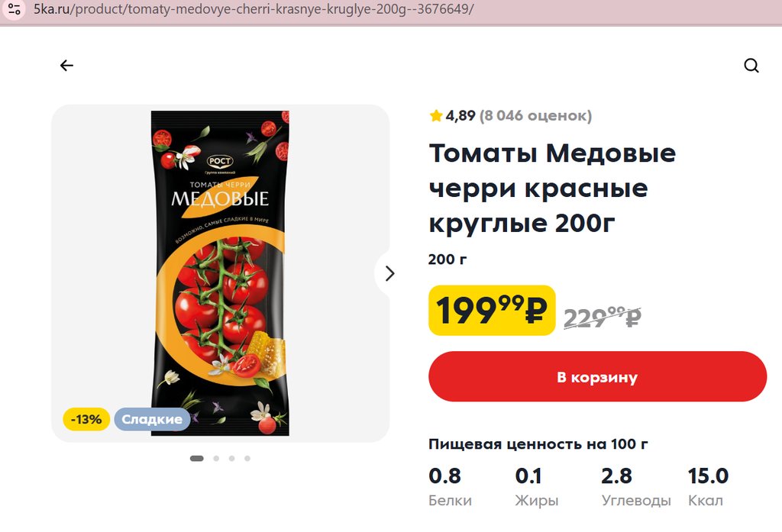Click the blue Сладкие tag badge
Viewport: 782px width, 532px height.
152,419
